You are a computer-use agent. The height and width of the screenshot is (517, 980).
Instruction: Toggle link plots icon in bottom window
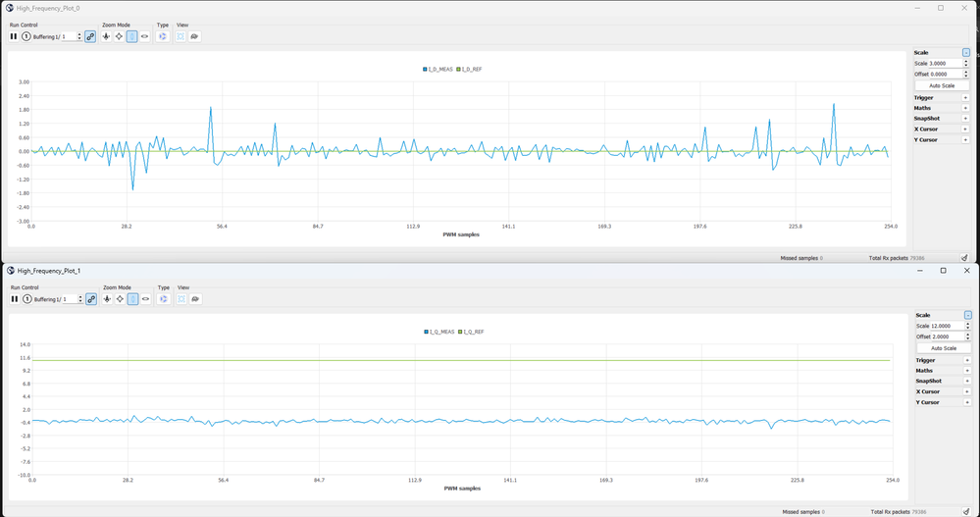[91, 299]
